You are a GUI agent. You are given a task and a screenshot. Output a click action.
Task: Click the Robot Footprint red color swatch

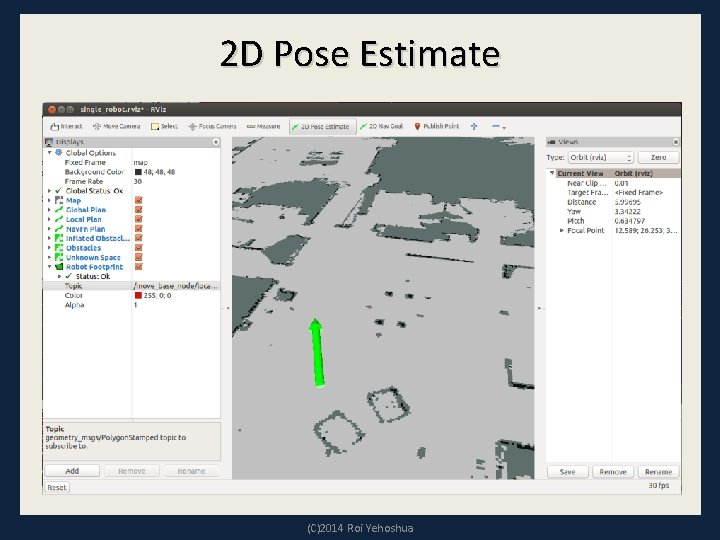[x=138, y=295]
